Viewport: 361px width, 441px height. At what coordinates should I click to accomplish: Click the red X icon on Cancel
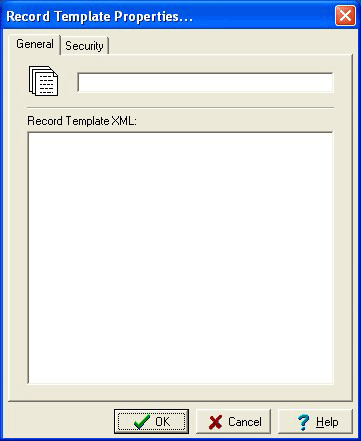point(215,422)
